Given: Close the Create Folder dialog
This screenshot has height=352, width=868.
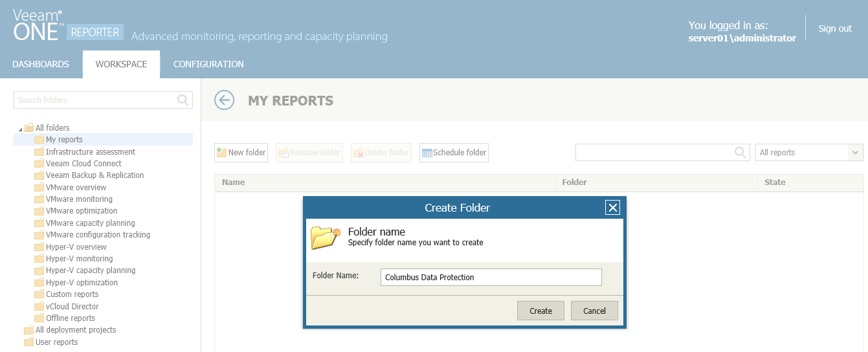Looking at the screenshot, I should coord(612,208).
